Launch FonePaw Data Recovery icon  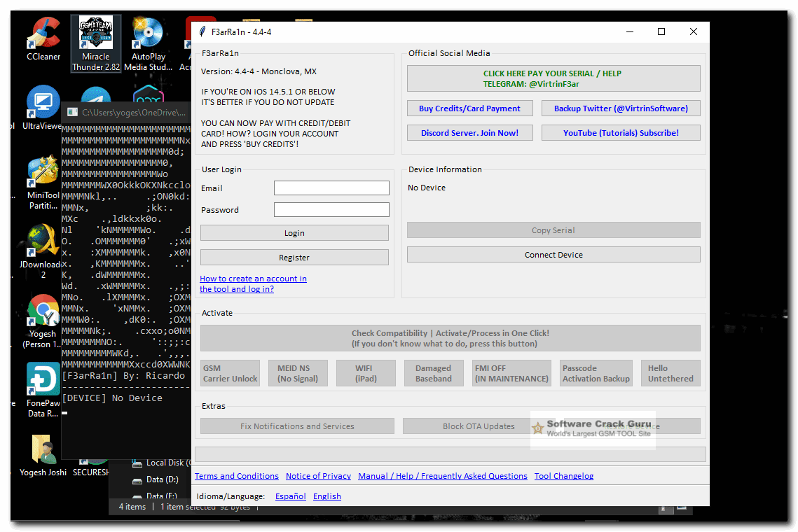click(43, 390)
